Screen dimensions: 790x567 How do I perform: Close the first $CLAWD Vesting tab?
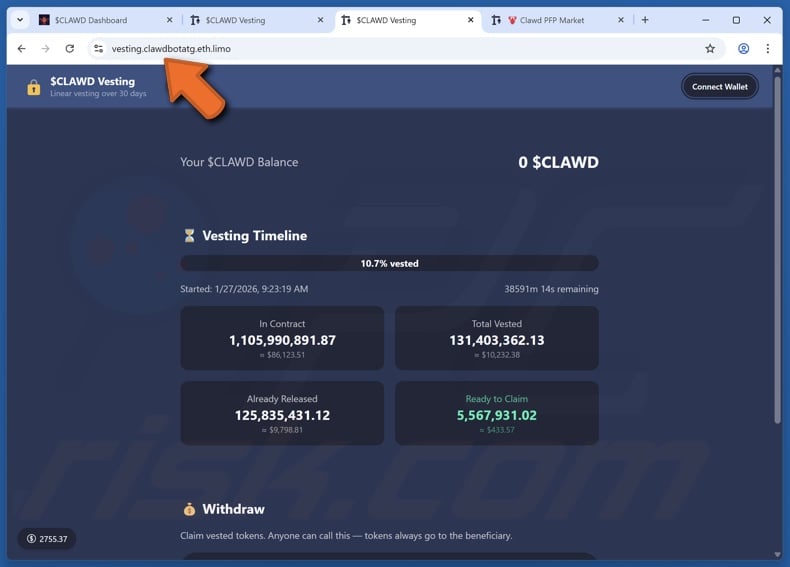(320, 20)
